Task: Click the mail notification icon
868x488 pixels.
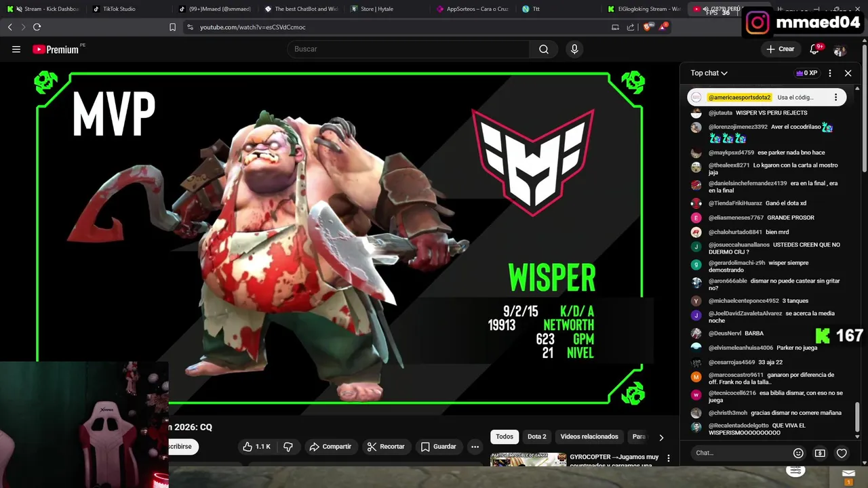Action: [x=848, y=475]
